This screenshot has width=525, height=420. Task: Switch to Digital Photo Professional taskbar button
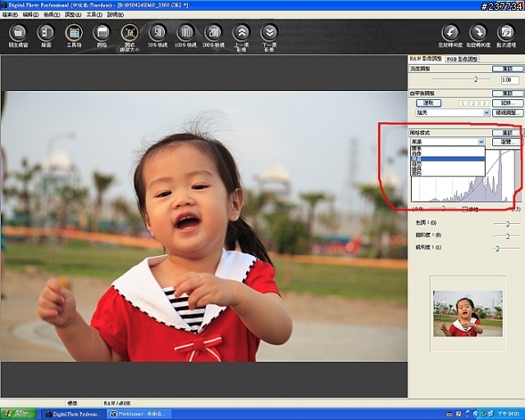click(x=73, y=414)
